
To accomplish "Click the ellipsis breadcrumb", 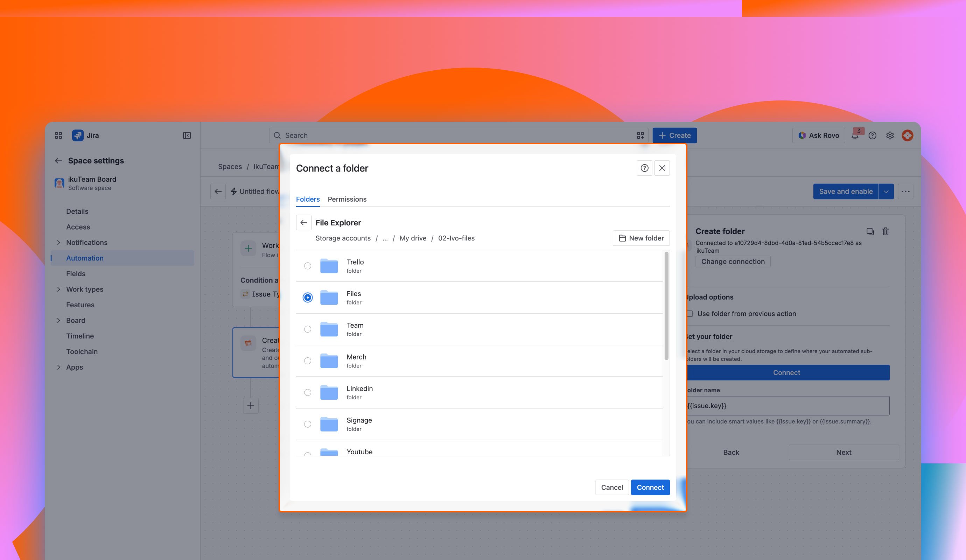I will coord(385,238).
